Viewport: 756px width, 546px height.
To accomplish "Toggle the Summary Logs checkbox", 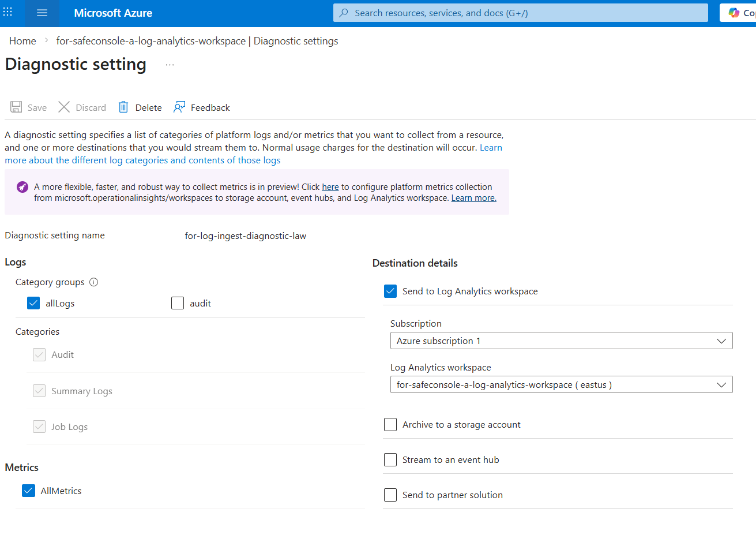I will click(39, 391).
